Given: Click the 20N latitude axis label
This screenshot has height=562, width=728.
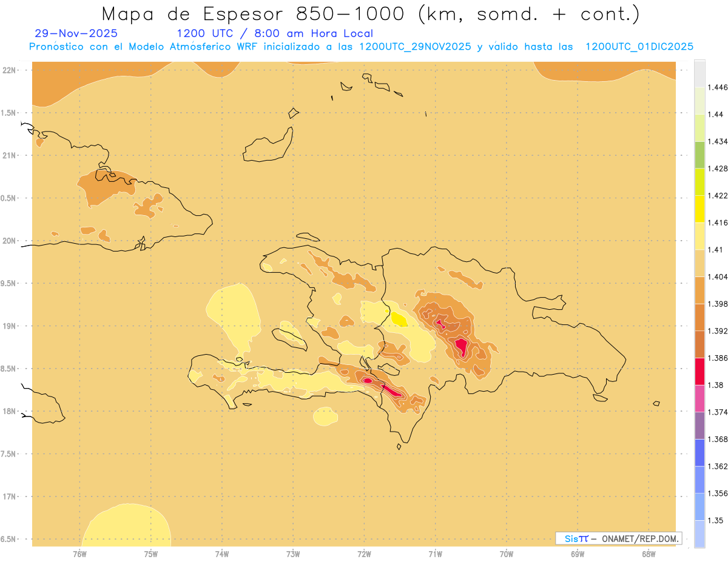Looking at the screenshot, I should tap(9, 241).
